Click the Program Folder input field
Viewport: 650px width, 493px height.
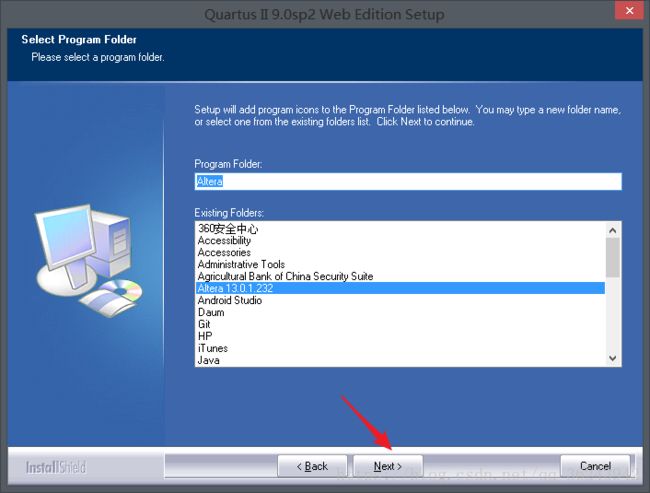tap(408, 182)
